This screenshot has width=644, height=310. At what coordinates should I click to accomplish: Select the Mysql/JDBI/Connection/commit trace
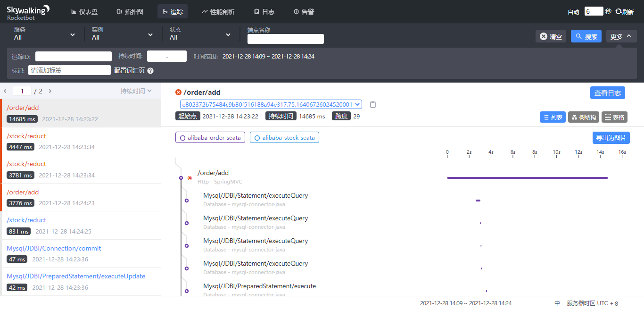[81, 253]
